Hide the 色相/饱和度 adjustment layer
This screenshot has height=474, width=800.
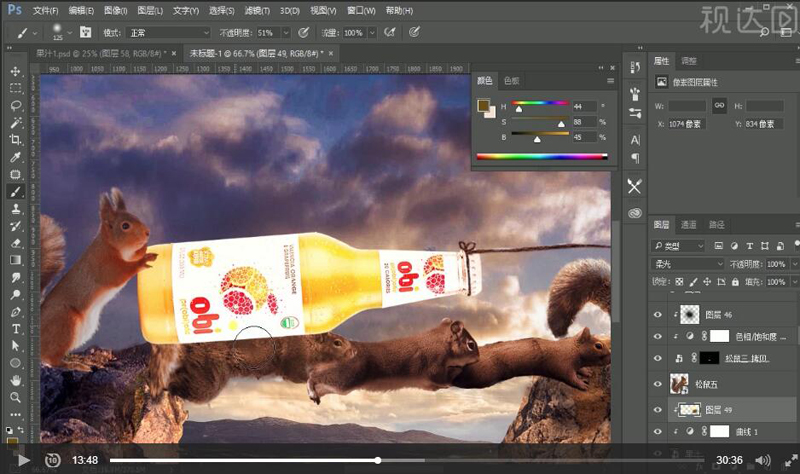658,336
